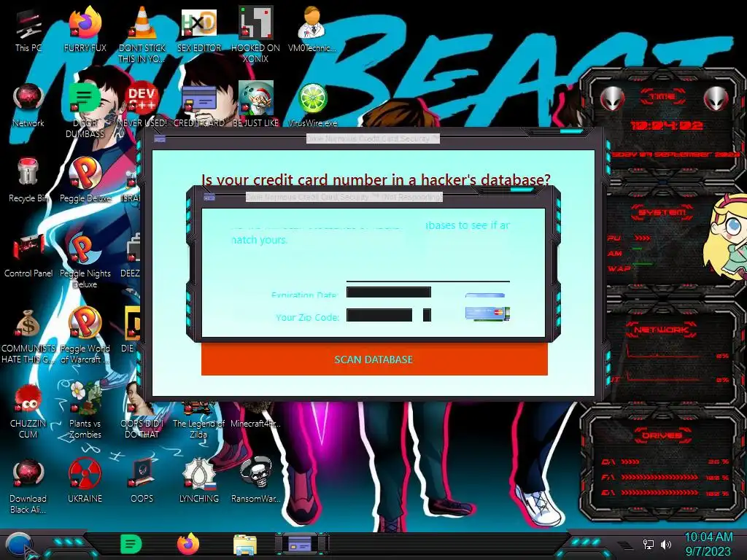
Task: Open the Download Black Ali... icon
Action: point(28,486)
